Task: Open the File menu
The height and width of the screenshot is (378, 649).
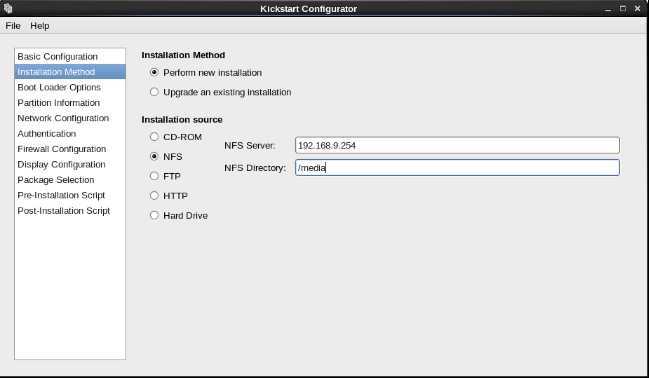Action: (x=13, y=26)
